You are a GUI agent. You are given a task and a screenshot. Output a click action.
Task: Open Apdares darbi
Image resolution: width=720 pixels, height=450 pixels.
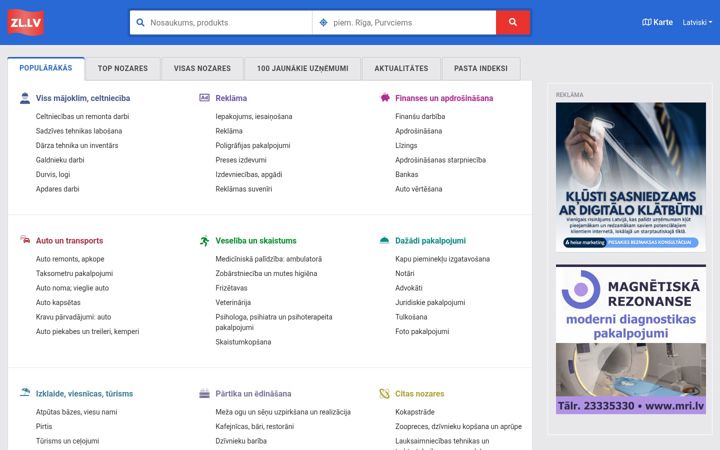tap(57, 189)
